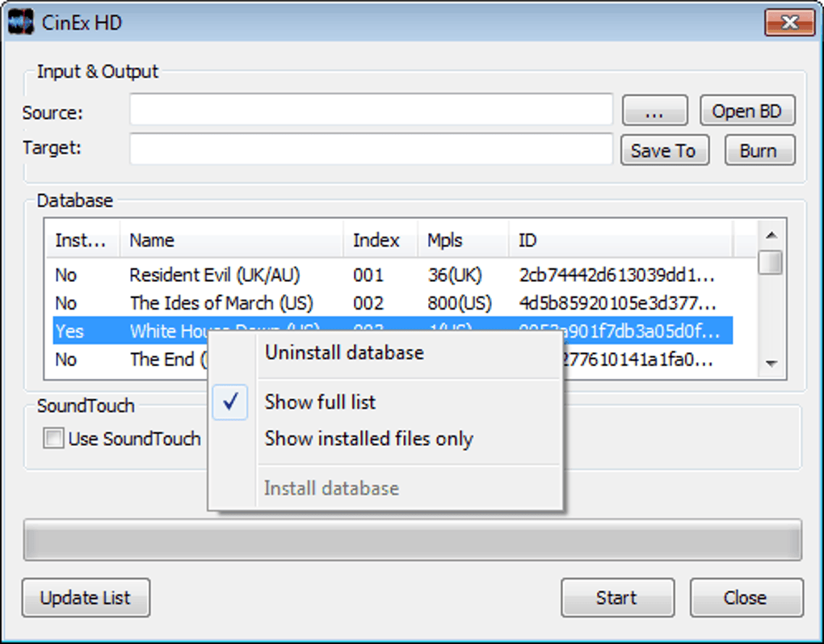Viewport: 824px width, 644px height.
Task: Click the Save To button
Action: (x=664, y=150)
